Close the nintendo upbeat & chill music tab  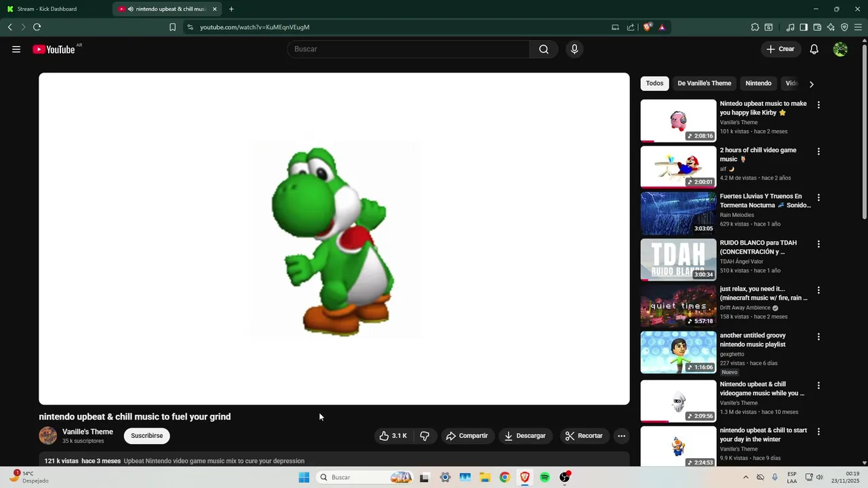[x=214, y=9]
